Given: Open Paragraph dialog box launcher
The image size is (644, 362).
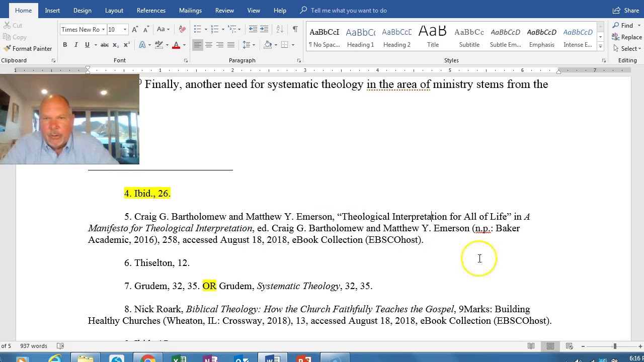Looking at the screenshot, I should (299, 61).
